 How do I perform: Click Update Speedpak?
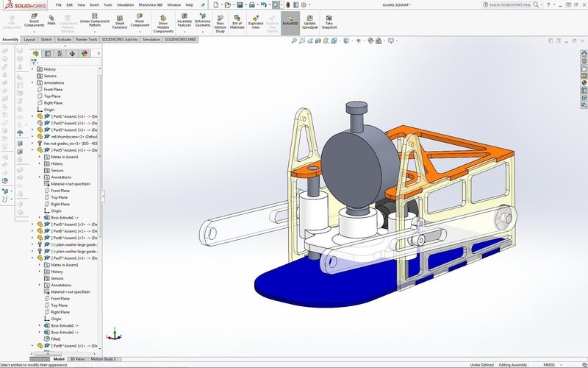point(309,22)
